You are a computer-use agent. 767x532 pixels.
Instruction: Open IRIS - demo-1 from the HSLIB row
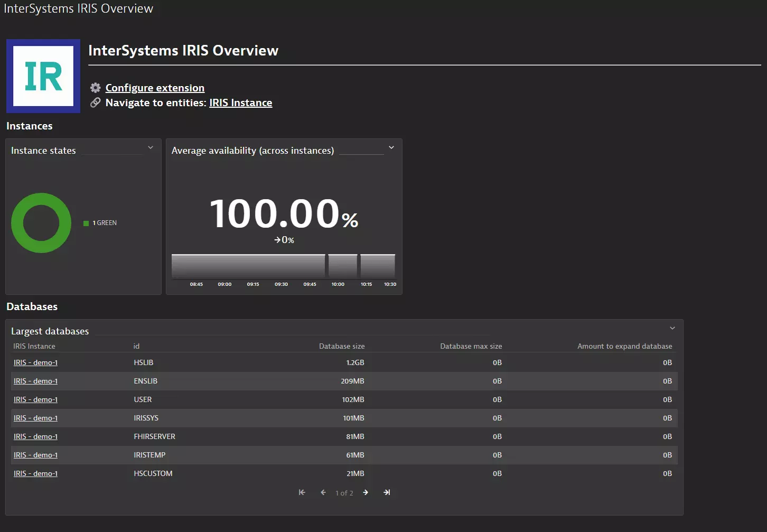click(35, 362)
